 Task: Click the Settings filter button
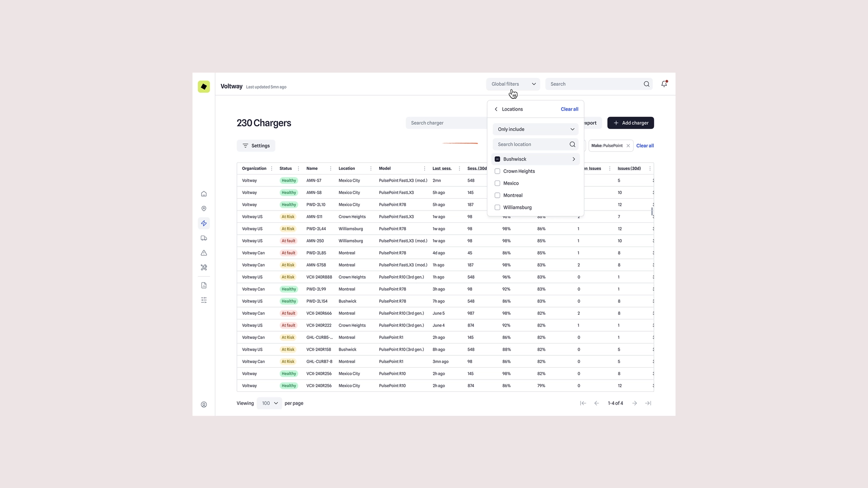[x=256, y=146]
